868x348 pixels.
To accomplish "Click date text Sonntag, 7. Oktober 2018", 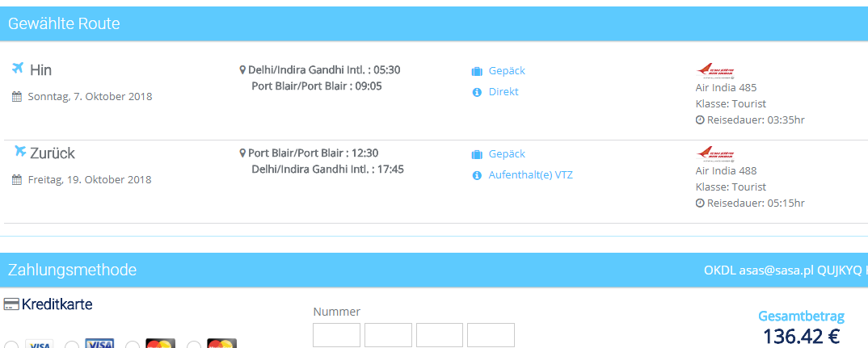I will pyautogui.click(x=90, y=96).
